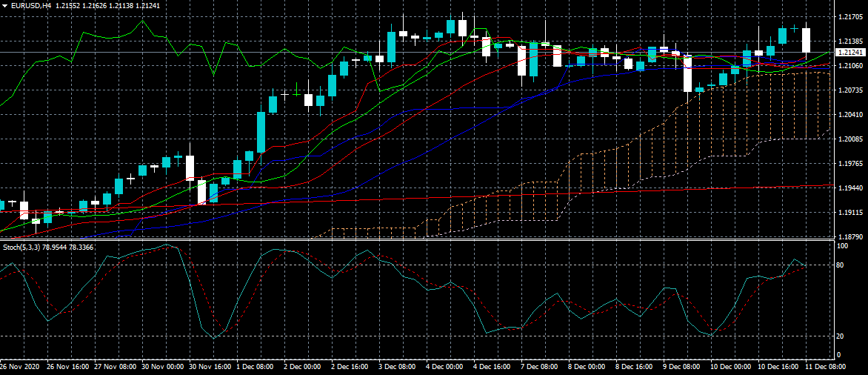Click price scale label 1.19440
Image resolution: width=868 pixels, height=375 pixels.
pyautogui.click(x=852, y=187)
